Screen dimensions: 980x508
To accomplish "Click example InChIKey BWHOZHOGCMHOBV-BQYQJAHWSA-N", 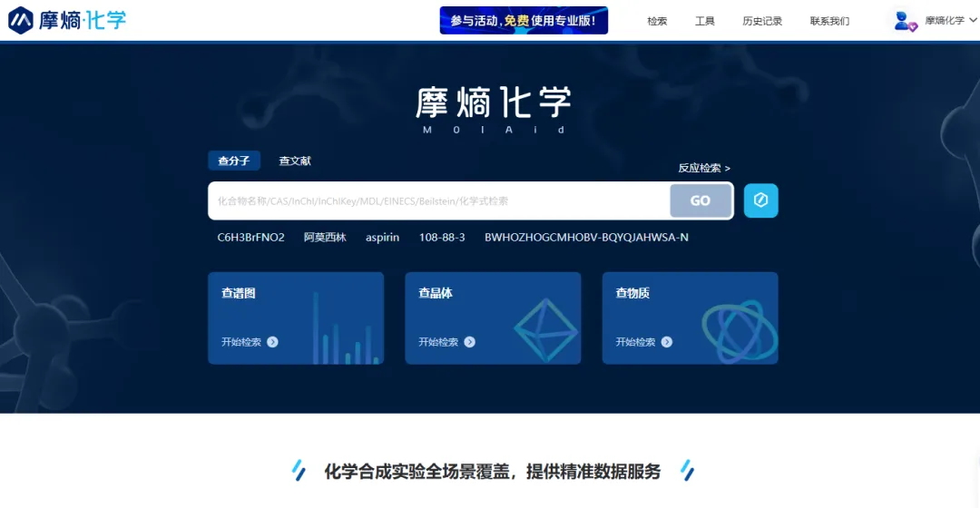I will click(586, 238).
